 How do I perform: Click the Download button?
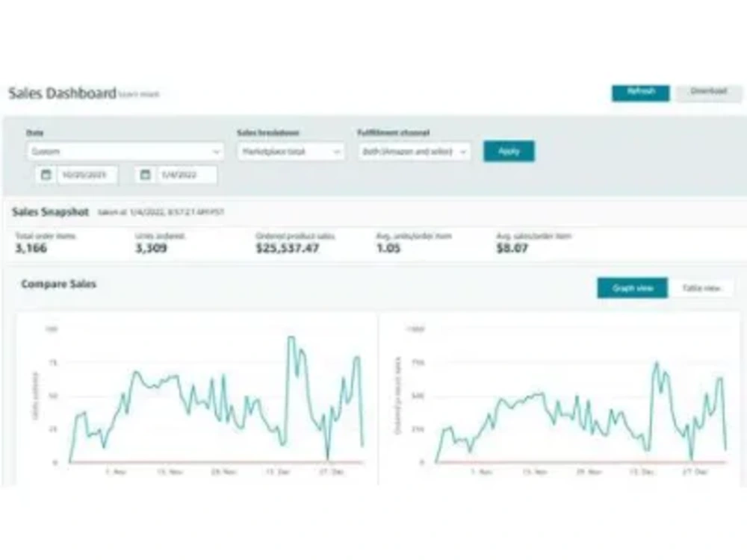click(708, 93)
